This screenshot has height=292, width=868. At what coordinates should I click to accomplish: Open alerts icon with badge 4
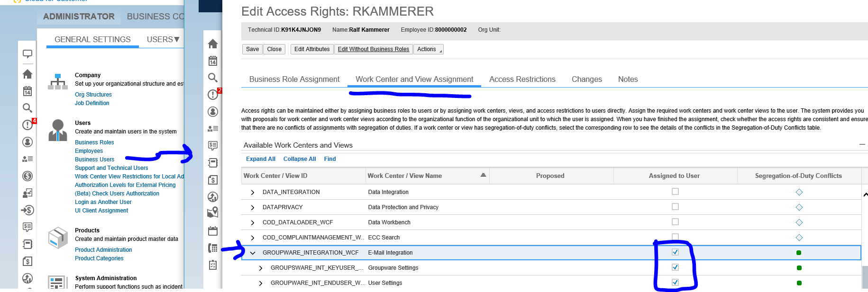tap(27, 124)
